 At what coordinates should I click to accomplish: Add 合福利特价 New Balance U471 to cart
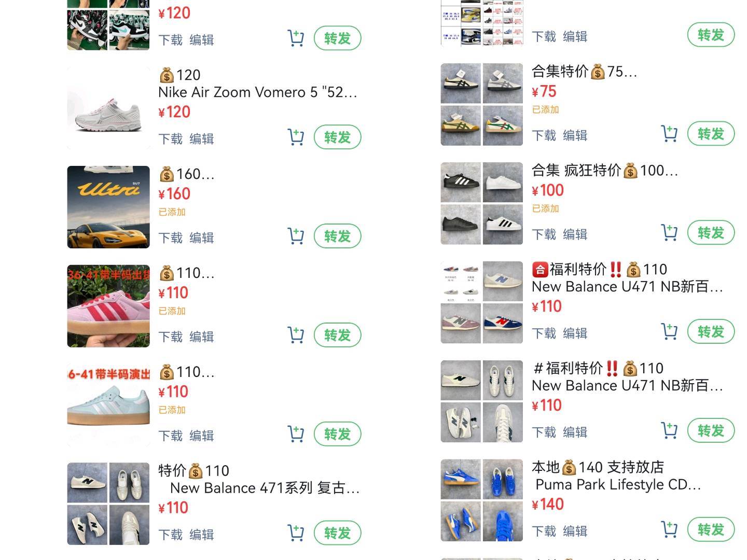click(669, 332)
